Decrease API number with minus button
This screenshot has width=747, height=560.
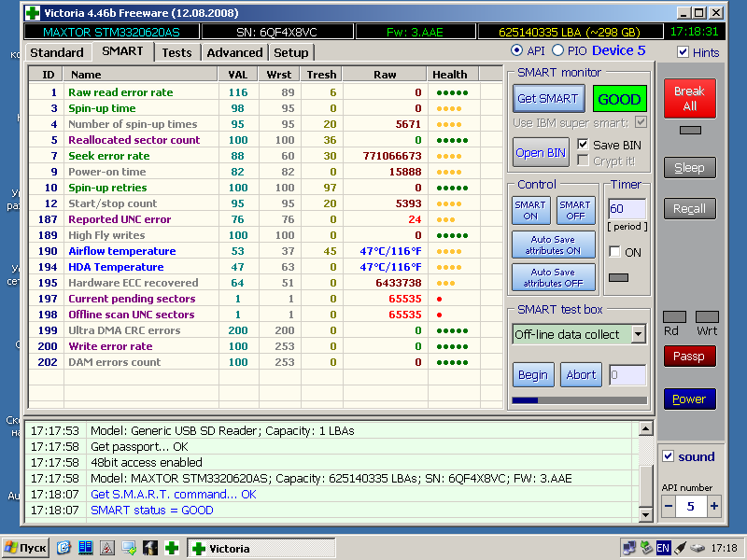click(669, 507)
